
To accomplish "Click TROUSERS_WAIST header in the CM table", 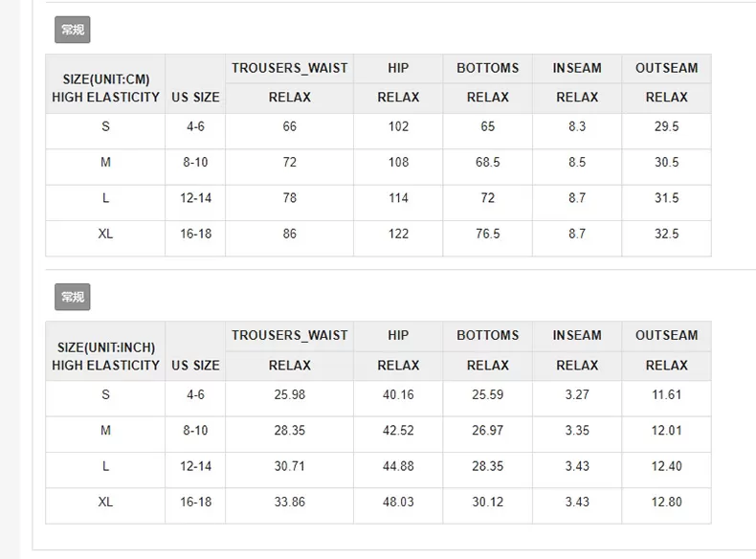I will click(x=289, y=68).
